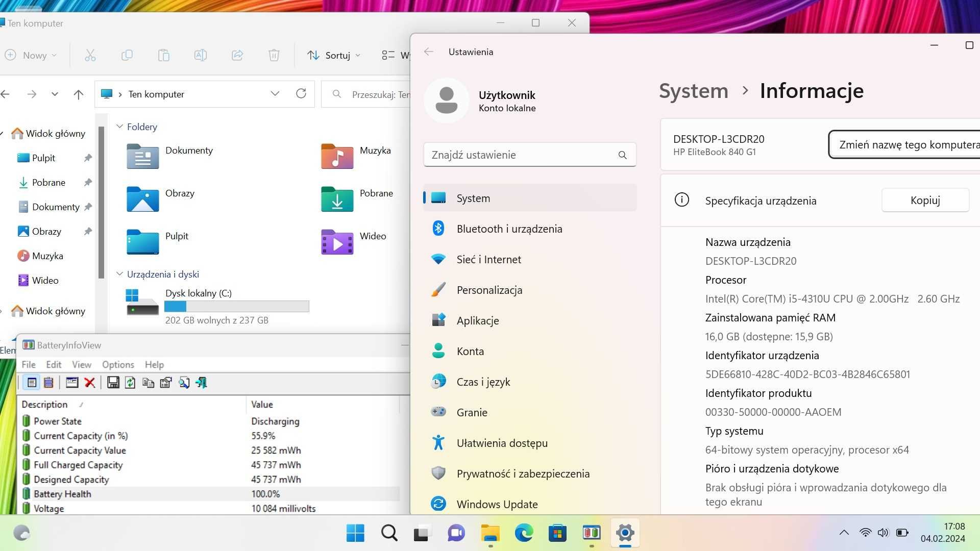Open the Muzyka folder in Explorer main pane

(x=356, y=156)
